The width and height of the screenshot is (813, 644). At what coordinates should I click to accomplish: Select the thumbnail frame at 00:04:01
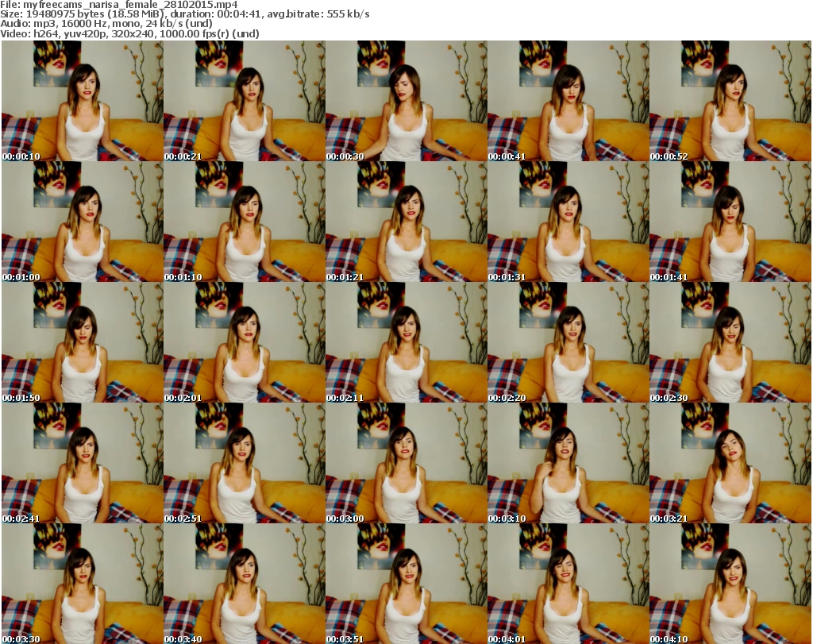[568, 584]
